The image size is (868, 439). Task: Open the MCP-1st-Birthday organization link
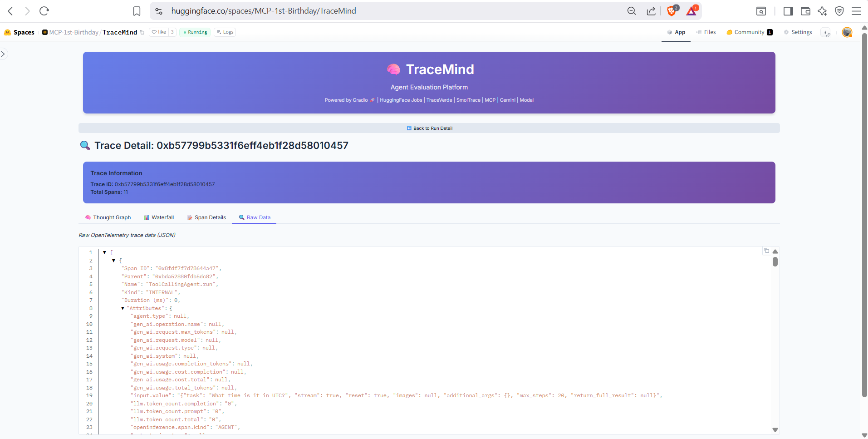point(74,32)
